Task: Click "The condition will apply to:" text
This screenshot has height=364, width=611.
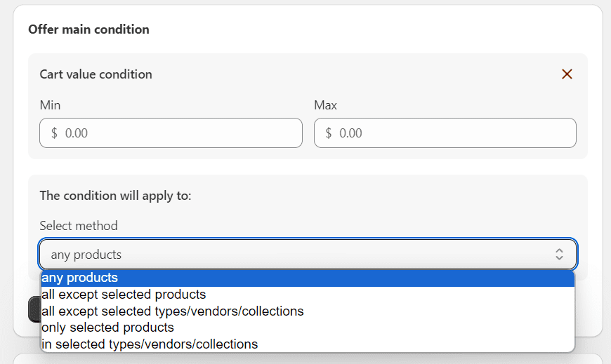Action: 115,196
